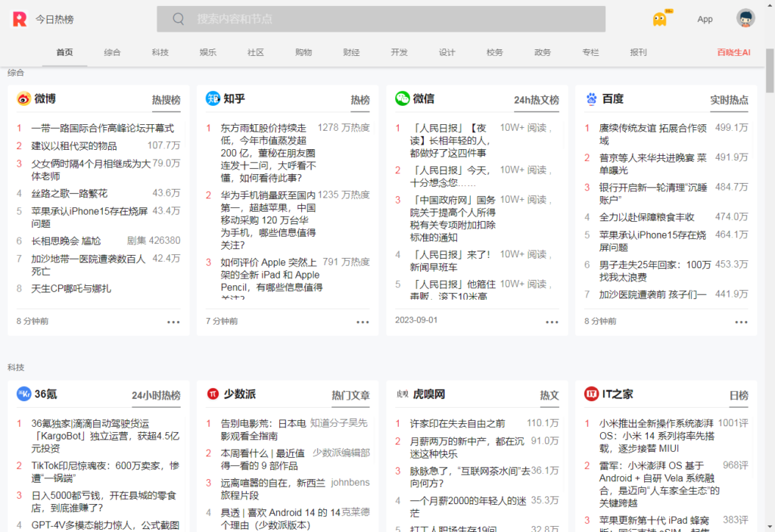Open the App link in the top bar
Screen dimensions: 775x532
[705, 18]
